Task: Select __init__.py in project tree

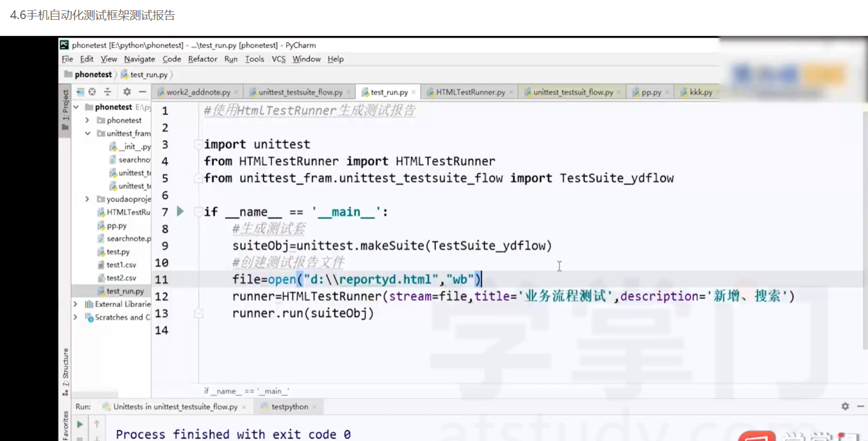Action: click(130, 147)
